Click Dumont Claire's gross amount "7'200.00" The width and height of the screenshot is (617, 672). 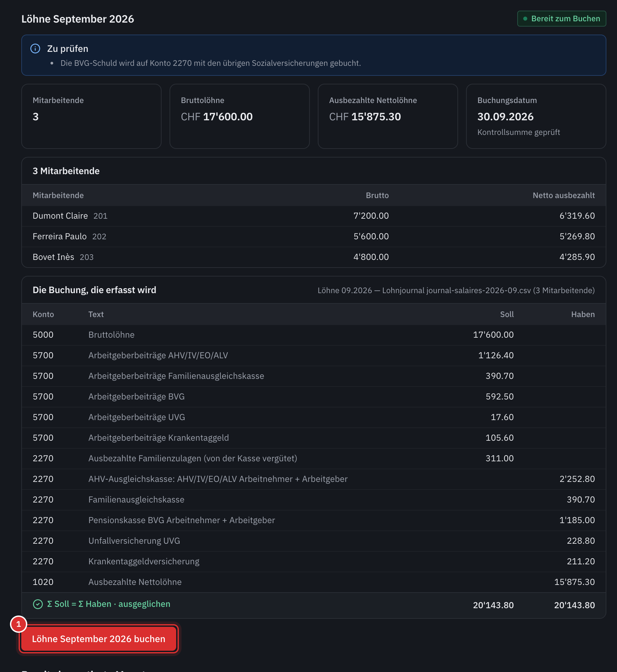point(371,216)
